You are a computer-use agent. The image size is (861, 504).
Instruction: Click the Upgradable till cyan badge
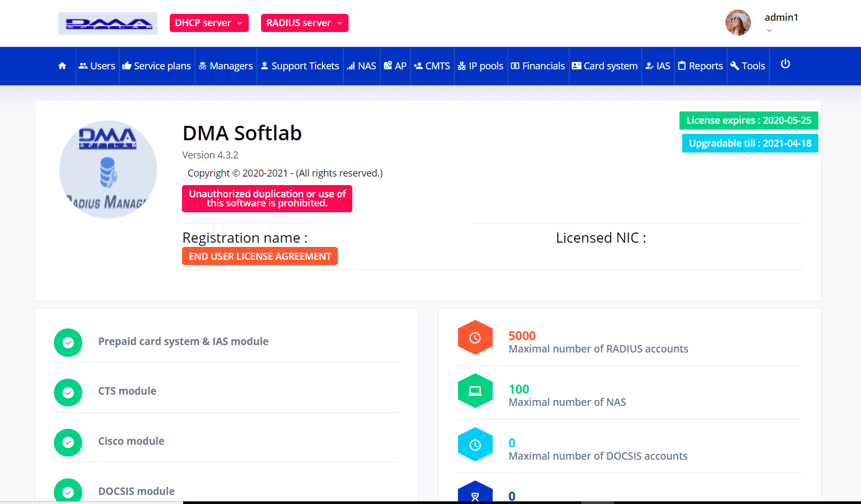pos(749,143)
